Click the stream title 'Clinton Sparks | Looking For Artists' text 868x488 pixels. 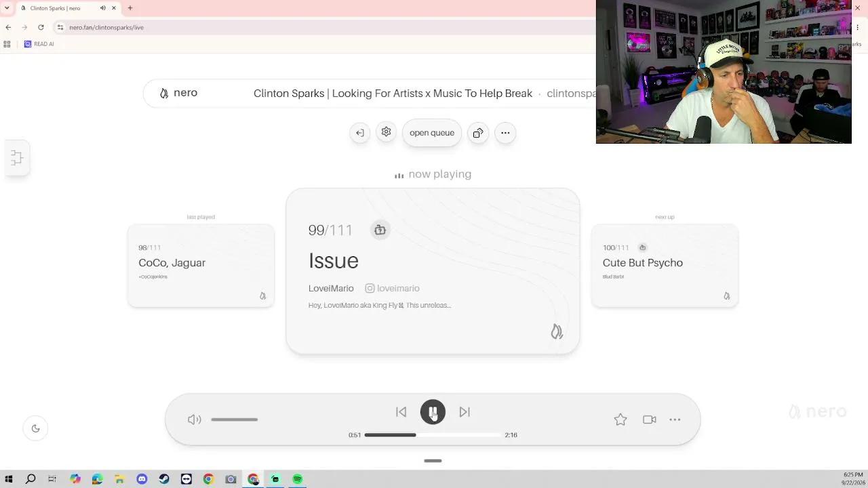coord(393,94)
